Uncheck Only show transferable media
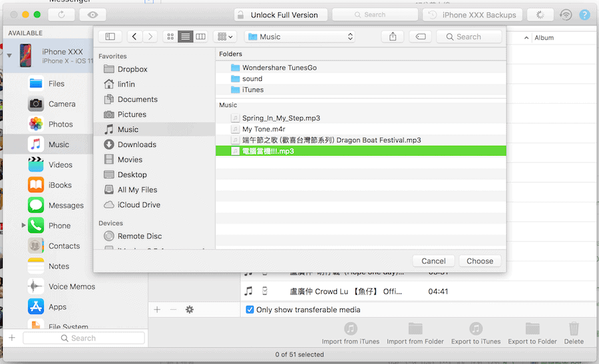 pyautogui.click(x=250, y=309)
